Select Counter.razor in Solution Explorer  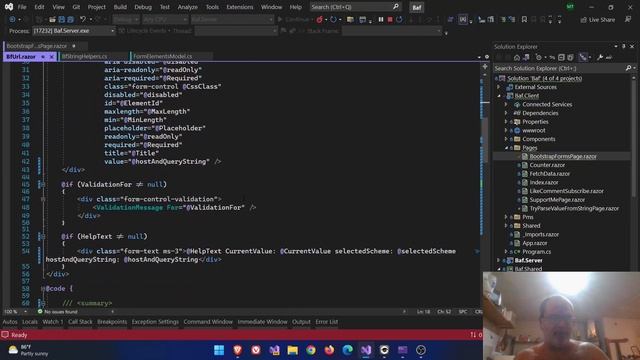point(547,165)
